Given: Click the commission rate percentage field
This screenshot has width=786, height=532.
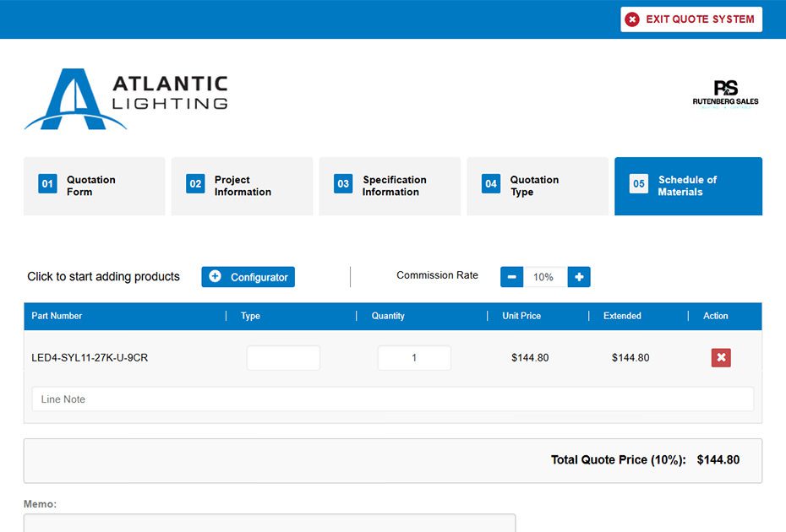Looking at the screenshot, I should (544, 277).
